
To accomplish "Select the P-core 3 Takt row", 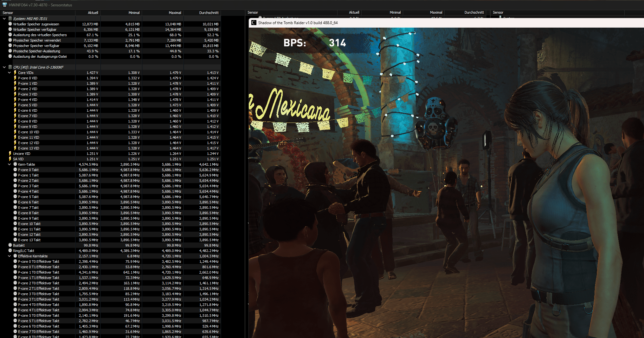I will tap(110, 186).
